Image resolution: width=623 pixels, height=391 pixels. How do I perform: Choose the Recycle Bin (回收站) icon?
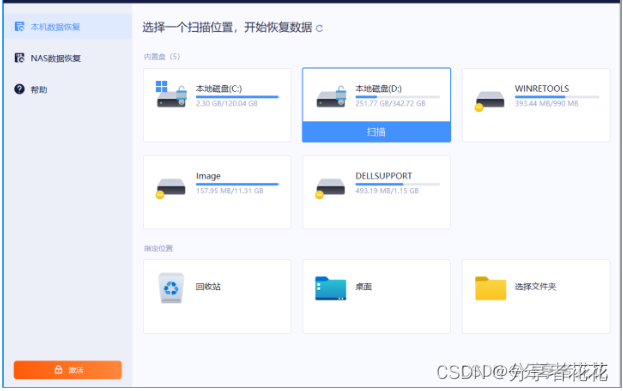[x=171, y=288]
